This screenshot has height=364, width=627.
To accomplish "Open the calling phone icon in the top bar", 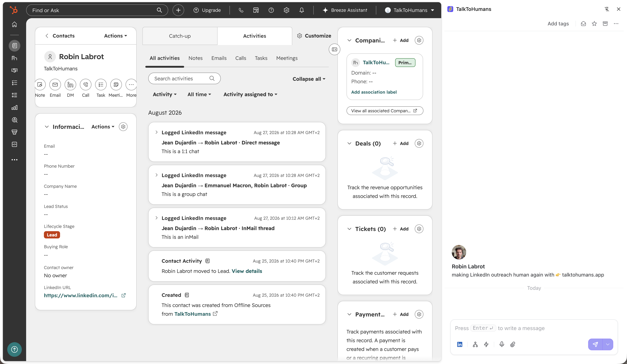I will [x=241, y=10].
